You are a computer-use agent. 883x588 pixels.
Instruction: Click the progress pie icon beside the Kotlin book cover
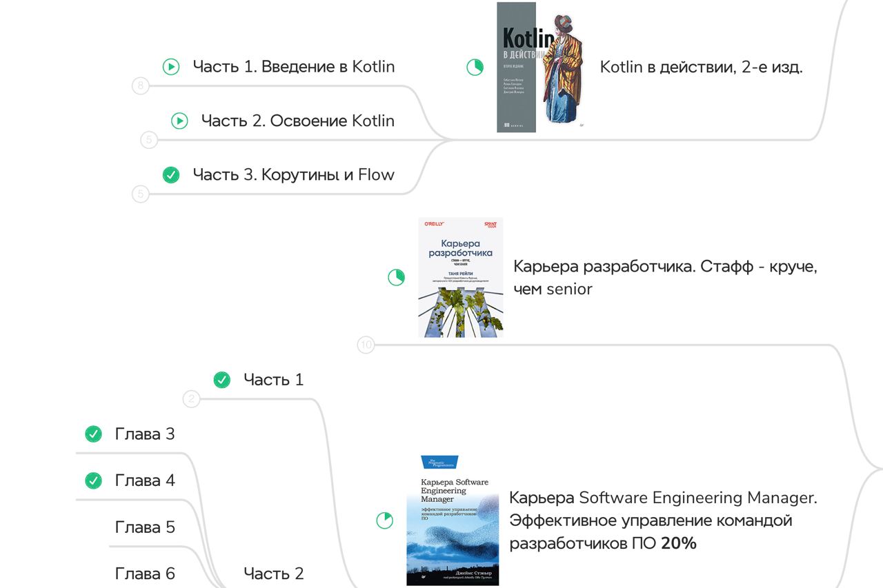[x=475, y=67]
